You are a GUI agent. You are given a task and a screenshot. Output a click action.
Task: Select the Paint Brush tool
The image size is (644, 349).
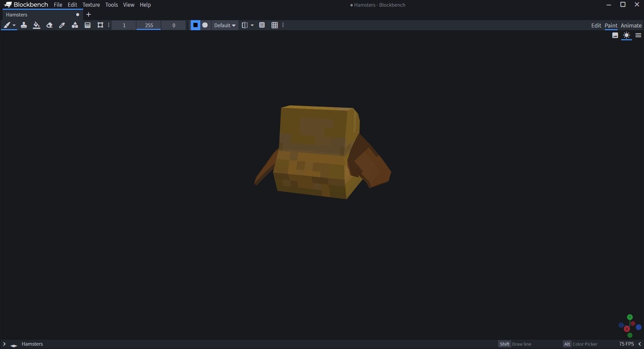(x=6, y=25)
